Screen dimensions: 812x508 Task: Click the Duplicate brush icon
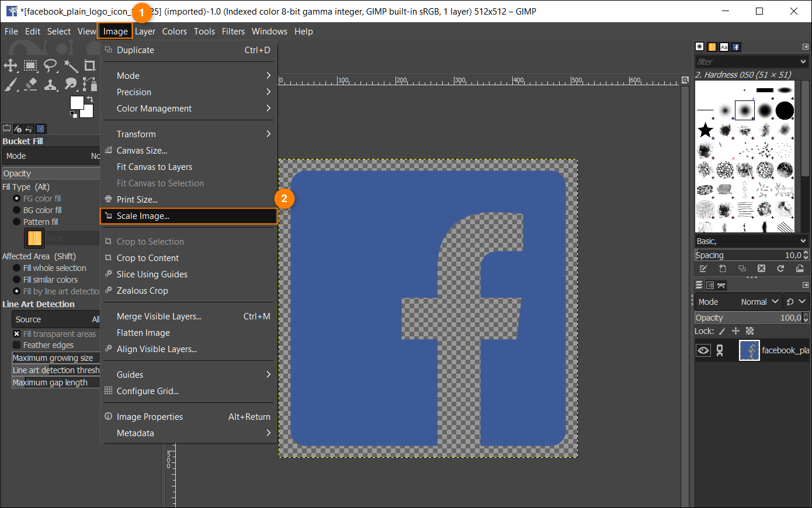click(x=742, y=269)
